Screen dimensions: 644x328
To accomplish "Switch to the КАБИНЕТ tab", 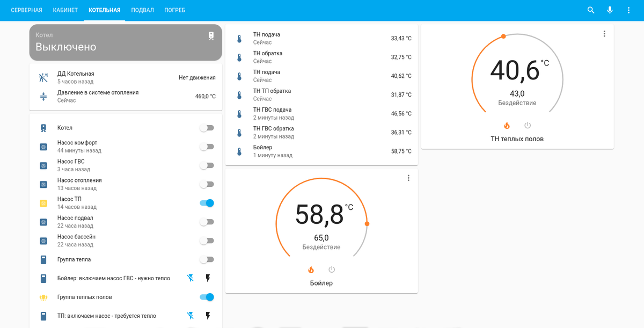I will [x=65, y=10].
